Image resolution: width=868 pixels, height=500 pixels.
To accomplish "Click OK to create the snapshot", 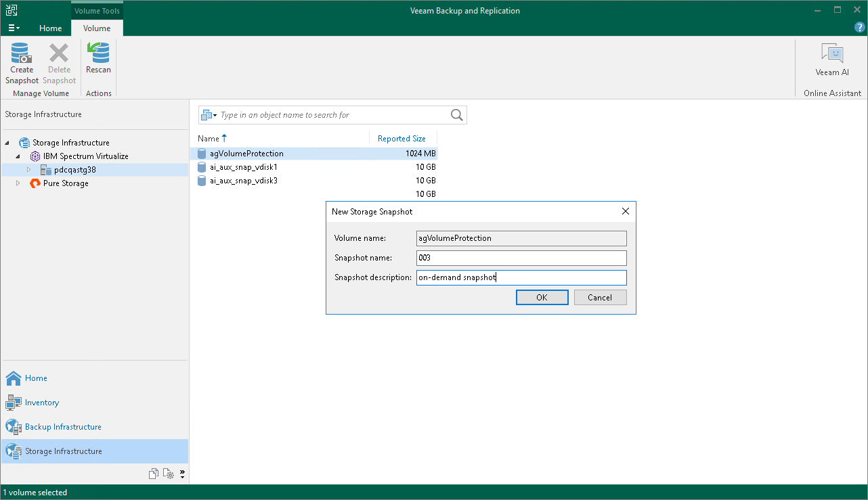I will click(x=542, y=298).
